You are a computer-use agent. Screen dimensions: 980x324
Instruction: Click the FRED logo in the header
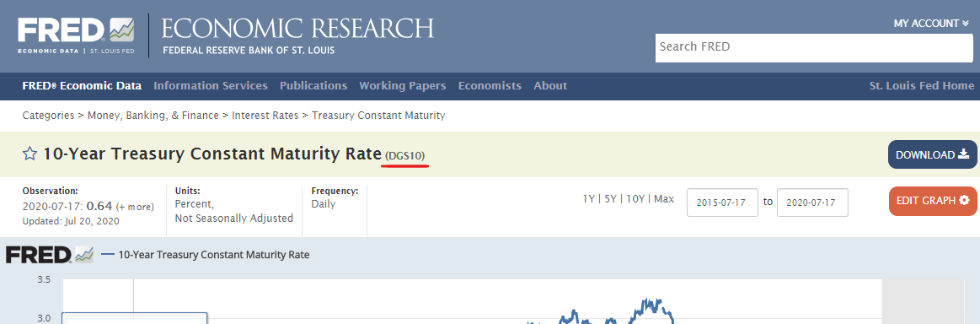click(x=76, y=35)
